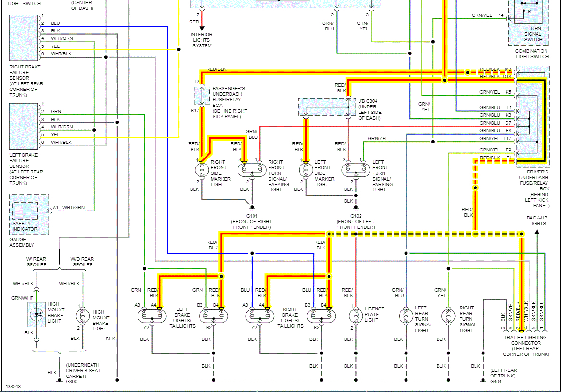Click left brake light bulb at pins A3/A4
561x392 pixels.
152,316
